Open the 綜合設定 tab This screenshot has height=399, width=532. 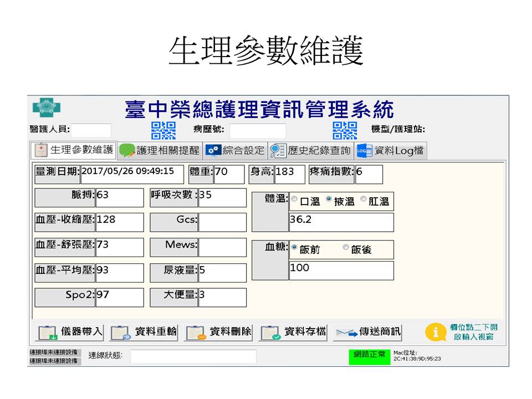(x=235, y=151)
